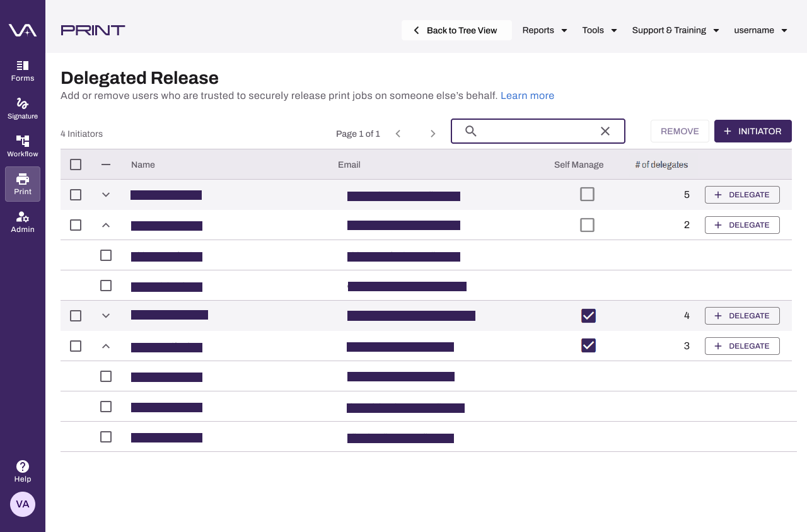This screenshot has height=532, width=807.
Task: Expand the initiator row with 4 delegates
Action: 106,316
